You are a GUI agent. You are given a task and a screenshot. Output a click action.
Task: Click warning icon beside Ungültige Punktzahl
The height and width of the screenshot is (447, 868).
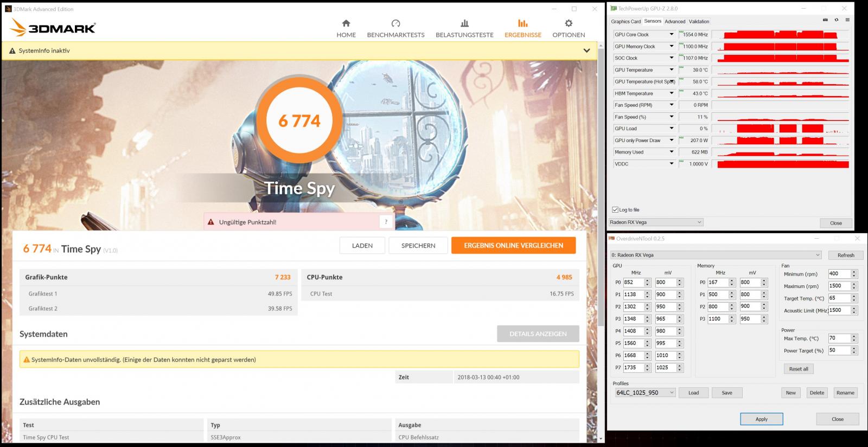tap(211, 222)
